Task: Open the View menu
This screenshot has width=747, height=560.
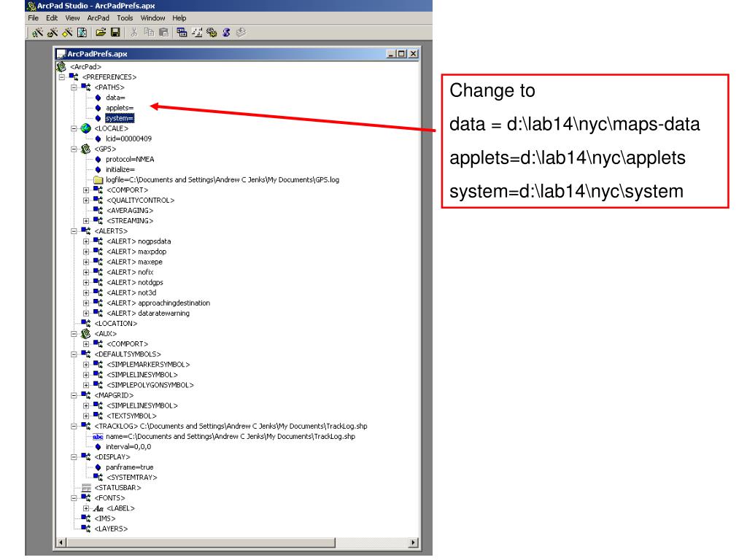Action: (72, 18)
